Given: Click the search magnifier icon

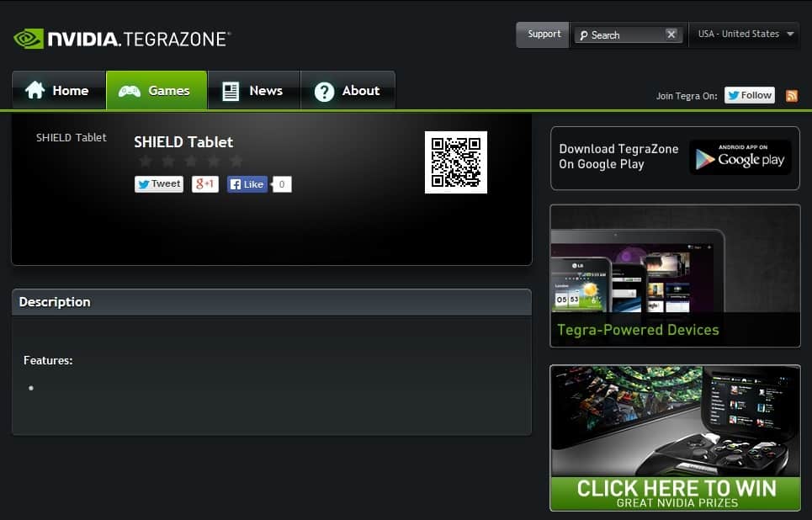Looking at the screenshot, I should point(584,35).
